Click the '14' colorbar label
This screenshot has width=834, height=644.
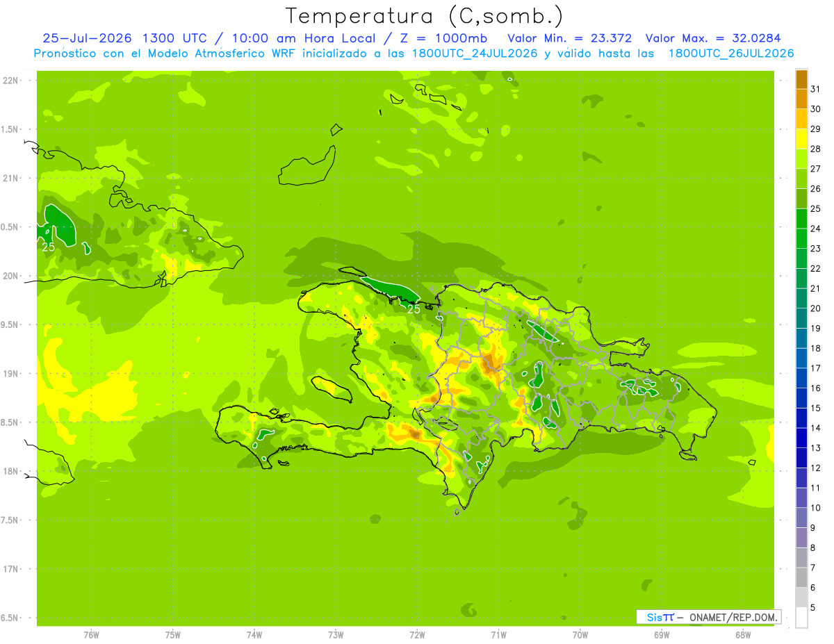[x=816, y=428]
